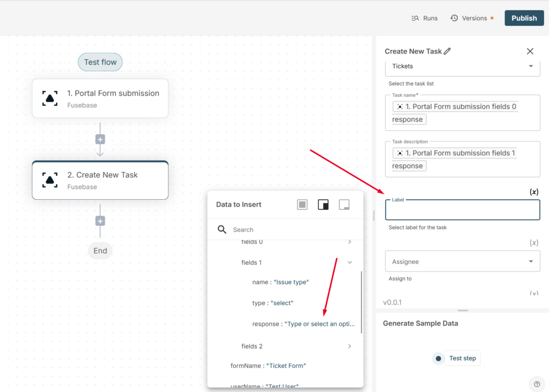
Task: Click the data search magnifier icon
Action: pos(222,229)
